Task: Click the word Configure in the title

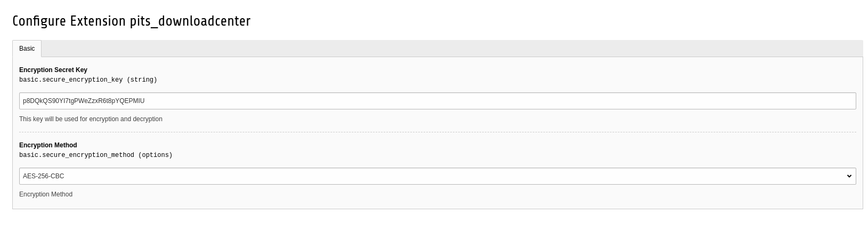Action: [x=40, y=21]
